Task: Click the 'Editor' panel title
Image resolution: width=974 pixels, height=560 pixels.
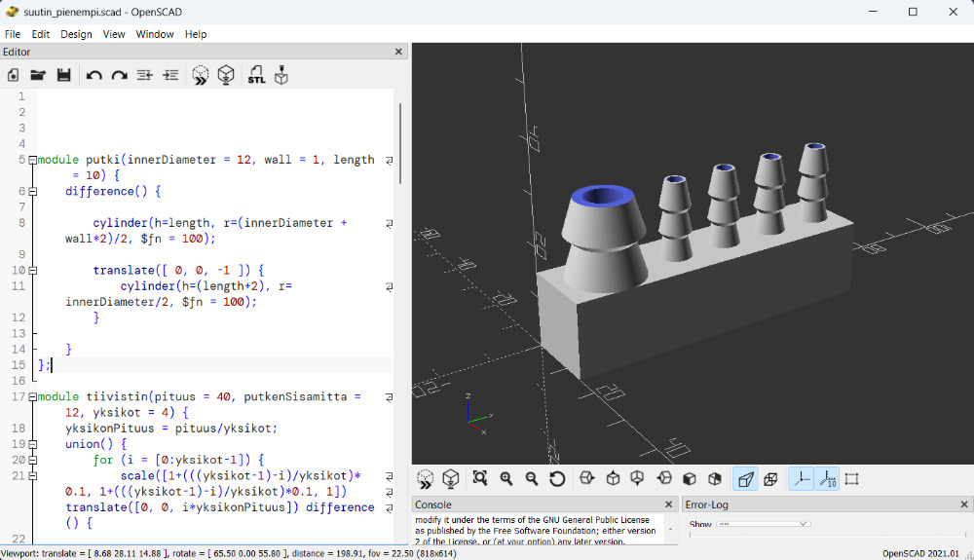Action: (x=17, y=52)
